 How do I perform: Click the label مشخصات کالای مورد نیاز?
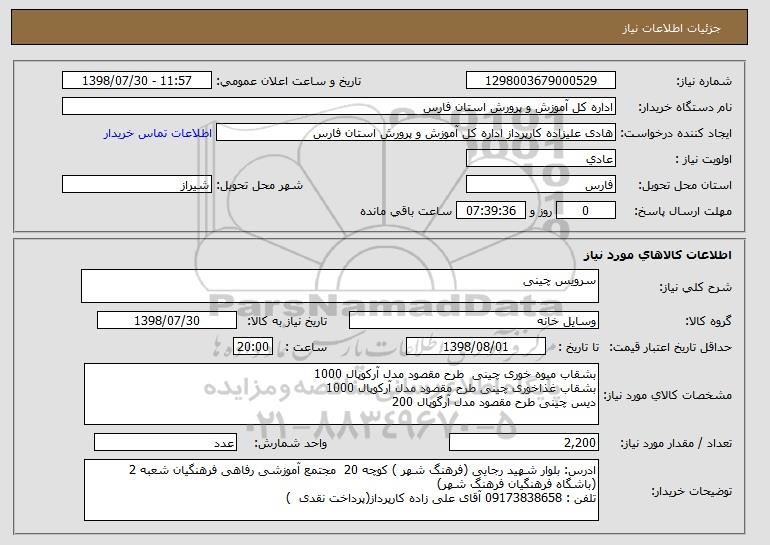click(x=668, y=395)
